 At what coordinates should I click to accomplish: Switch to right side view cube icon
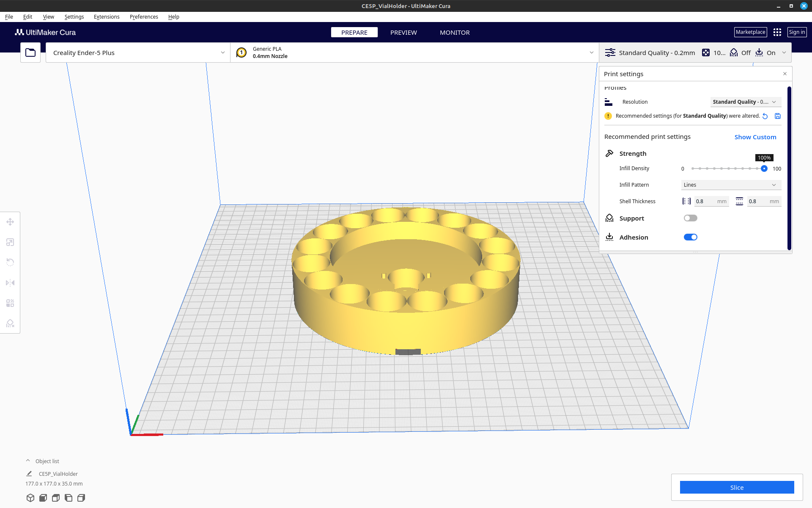81,498
